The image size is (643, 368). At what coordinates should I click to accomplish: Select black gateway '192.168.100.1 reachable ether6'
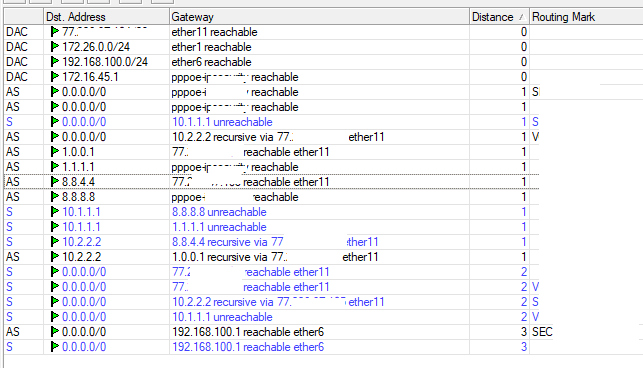(x=248, y=332)
